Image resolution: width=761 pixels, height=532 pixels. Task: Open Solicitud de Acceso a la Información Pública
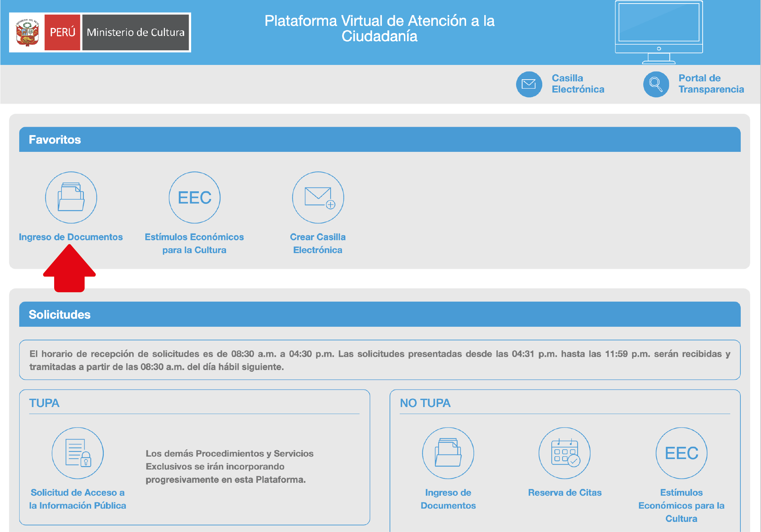78,499
